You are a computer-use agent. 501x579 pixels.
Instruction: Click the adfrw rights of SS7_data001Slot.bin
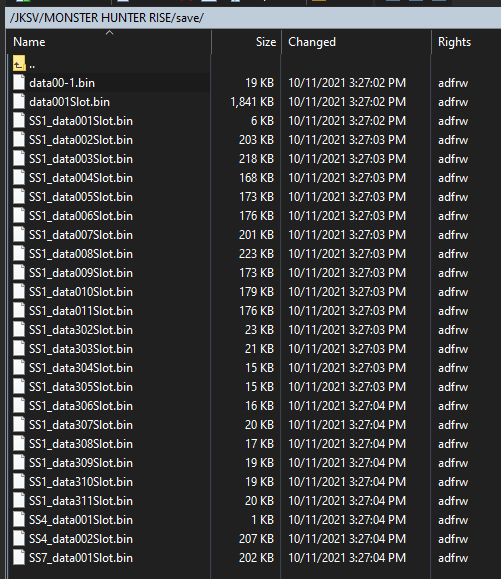tap(453, 558)
